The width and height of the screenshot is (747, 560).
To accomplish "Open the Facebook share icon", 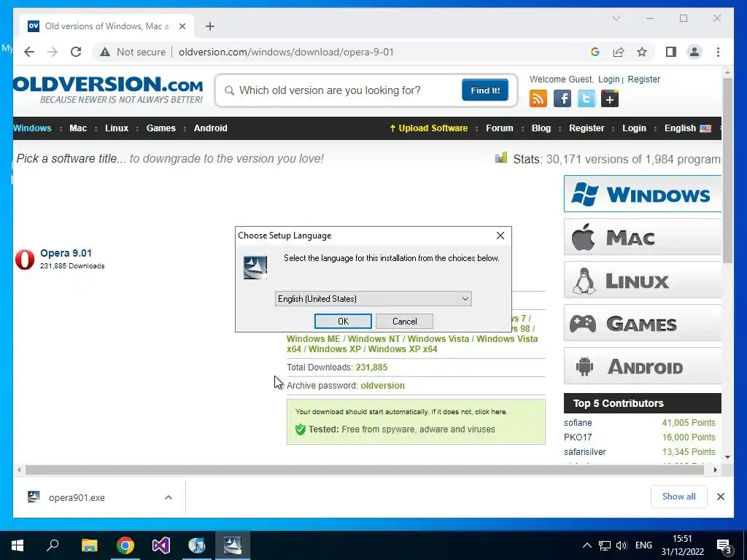I will point(562,98).
